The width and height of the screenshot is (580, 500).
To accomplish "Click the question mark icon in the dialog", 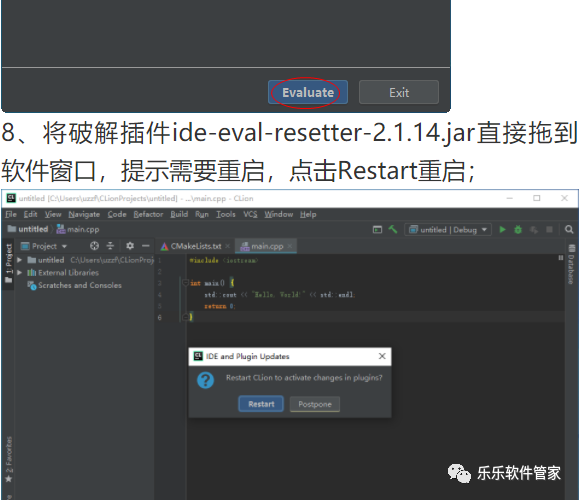I will point(205,380).
